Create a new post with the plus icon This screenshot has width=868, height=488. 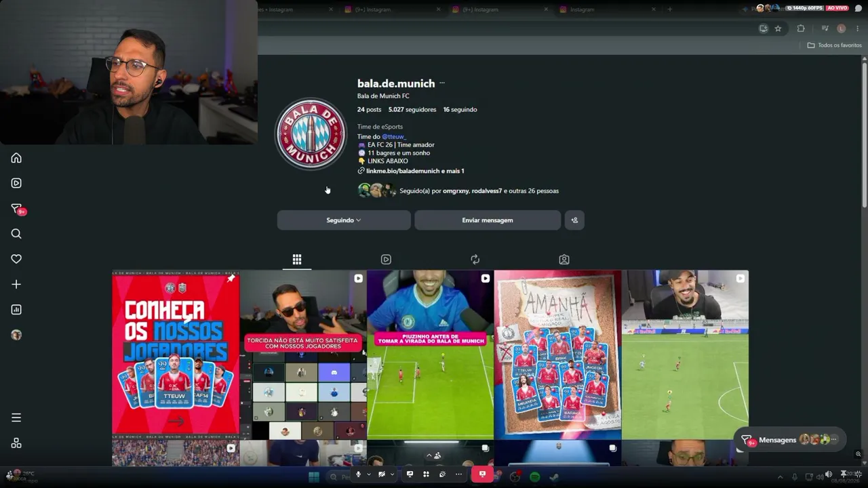(16, 285)
